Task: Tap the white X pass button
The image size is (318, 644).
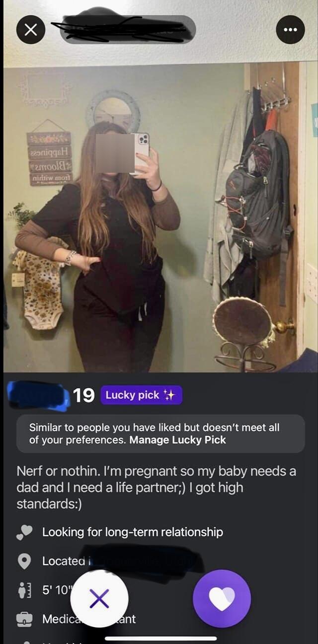Action: (99, 599)
